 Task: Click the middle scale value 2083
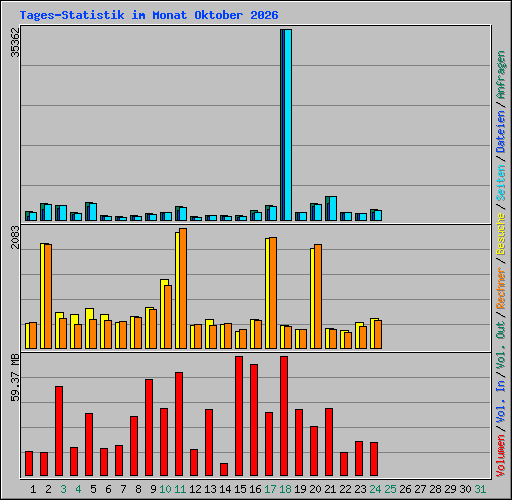(x=15, y=237)
